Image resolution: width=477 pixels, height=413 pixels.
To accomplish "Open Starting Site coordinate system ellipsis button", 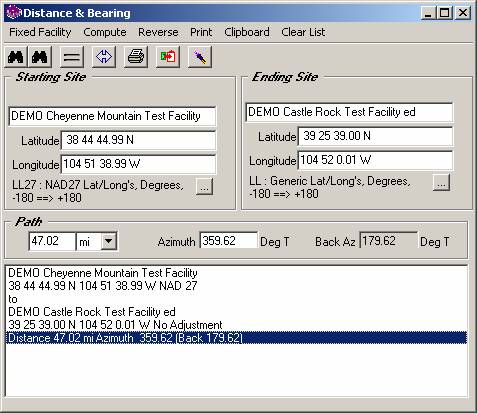I will 204,187.
